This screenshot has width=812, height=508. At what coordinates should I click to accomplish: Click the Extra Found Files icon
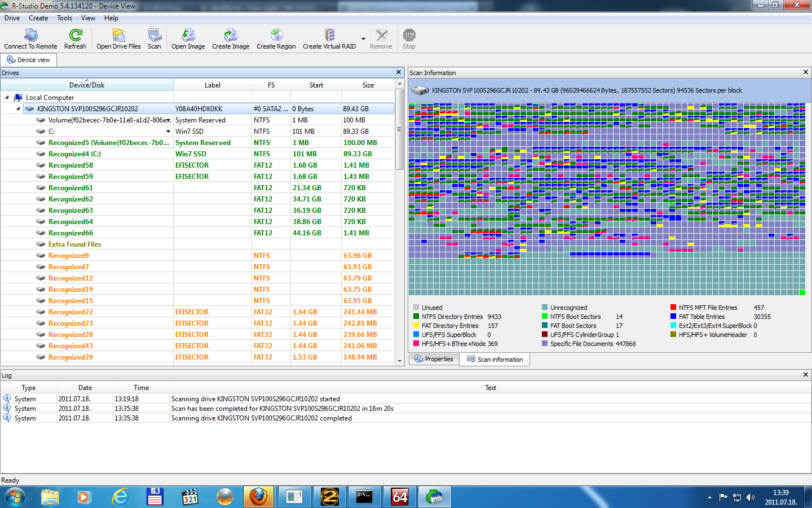pyautogui.click(x=41, y=244)
